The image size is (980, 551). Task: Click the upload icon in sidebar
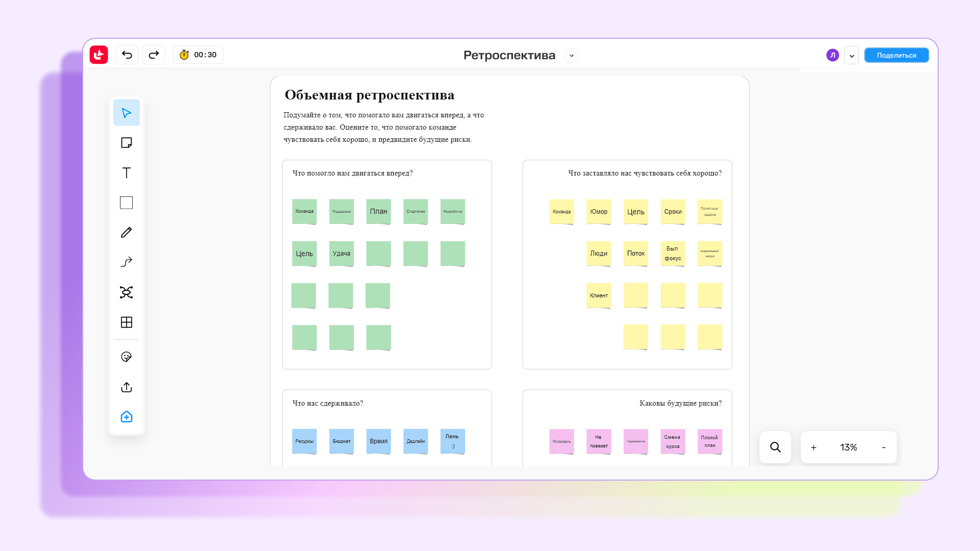[x=127, y=387]
